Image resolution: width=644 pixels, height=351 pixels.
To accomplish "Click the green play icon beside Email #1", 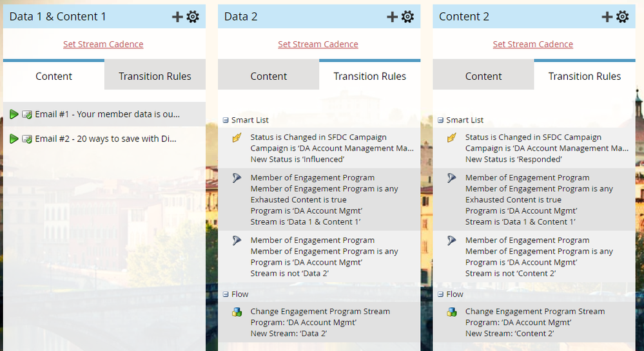I will [x=14, y=114].
